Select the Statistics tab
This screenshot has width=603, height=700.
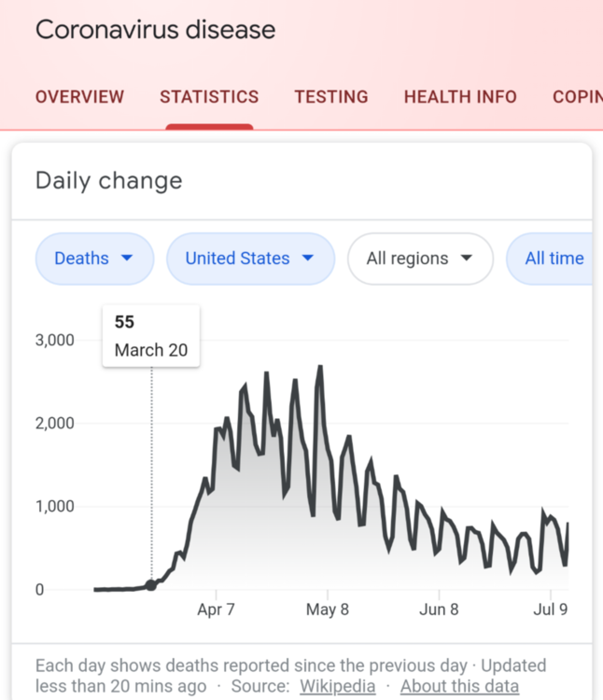tap(209, 97)
